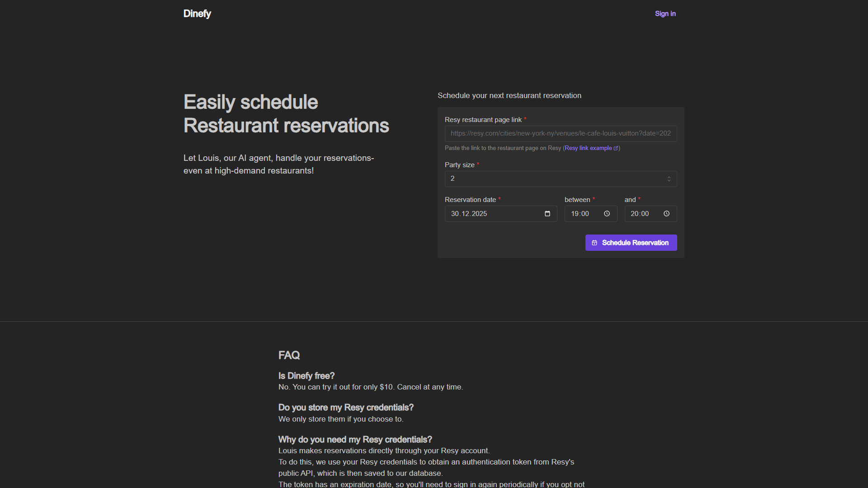Click the and time field 20:00
This screenshot has width=868, height=488.
point(651,214)
